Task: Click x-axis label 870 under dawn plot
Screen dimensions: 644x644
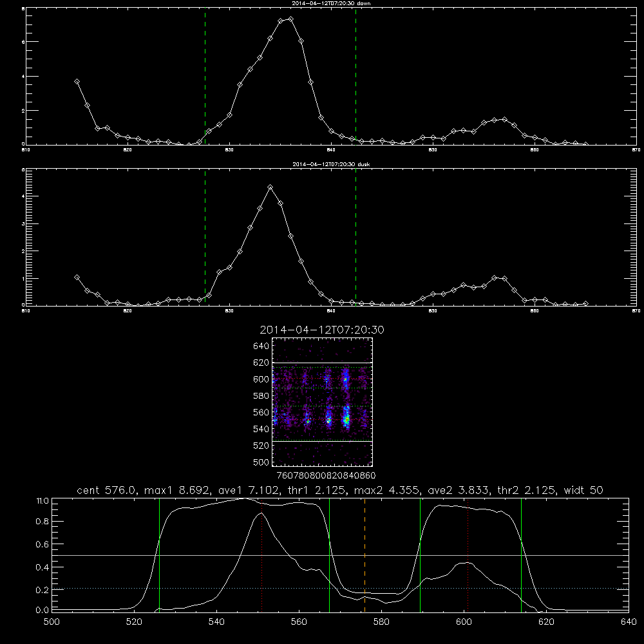Action: pos(636,150)
